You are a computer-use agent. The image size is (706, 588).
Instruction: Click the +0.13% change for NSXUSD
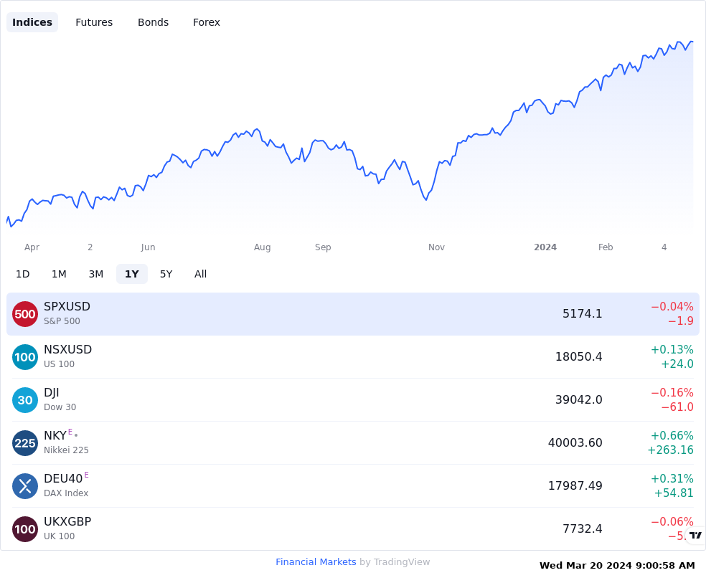point(672,349)
